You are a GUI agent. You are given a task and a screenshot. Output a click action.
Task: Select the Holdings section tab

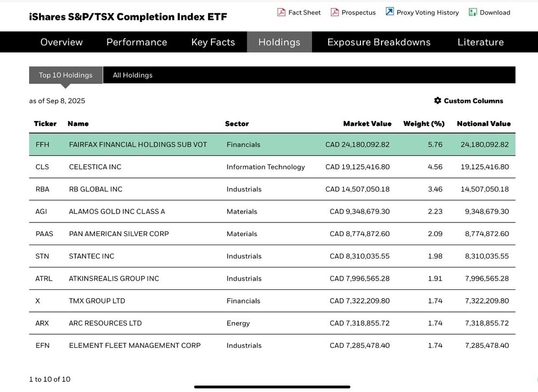pyautogui.click(x=279, y=42)
